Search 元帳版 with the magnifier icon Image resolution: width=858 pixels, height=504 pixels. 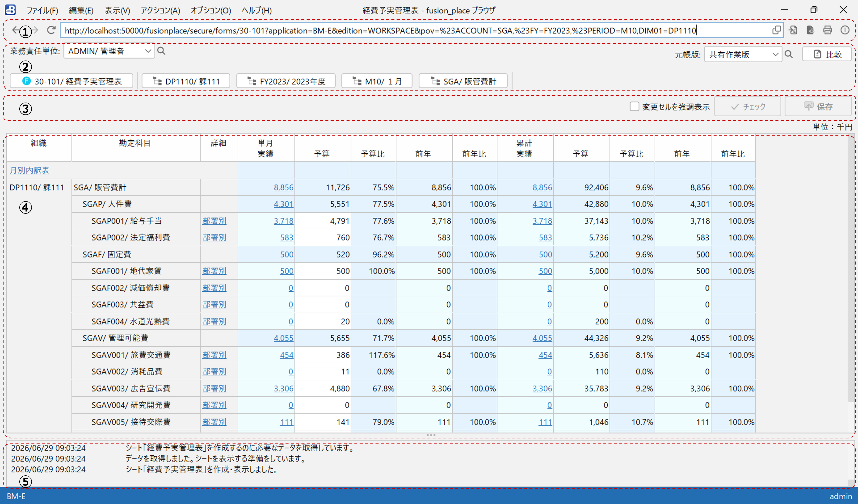[x=789, y=54]
